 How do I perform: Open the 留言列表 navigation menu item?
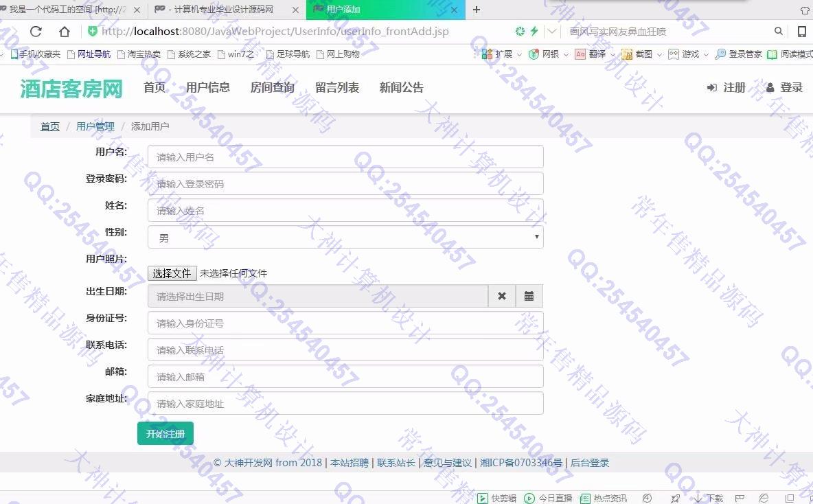337,88
